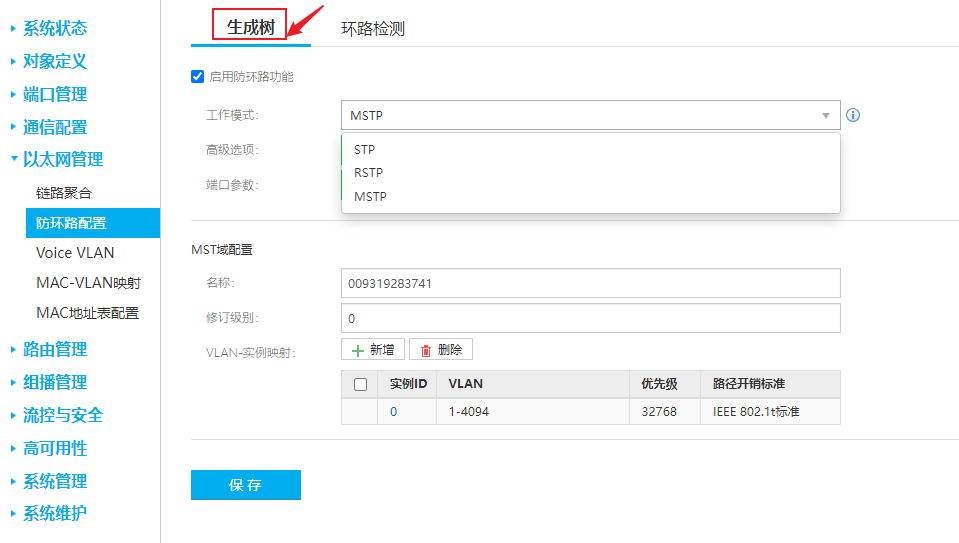Click the green plus 新增 icon

pos(358,350)
